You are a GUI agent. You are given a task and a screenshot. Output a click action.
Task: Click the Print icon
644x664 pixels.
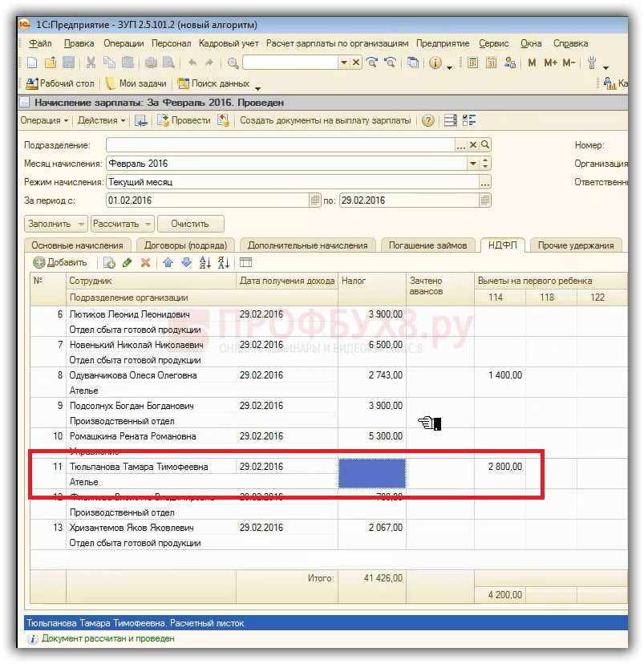pos(151,63)
